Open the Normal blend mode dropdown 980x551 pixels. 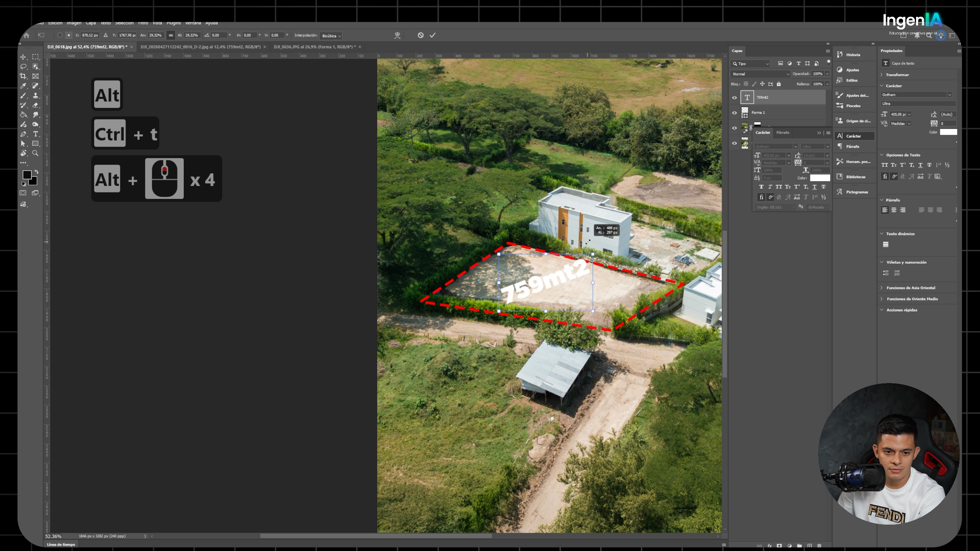[760, 74]
